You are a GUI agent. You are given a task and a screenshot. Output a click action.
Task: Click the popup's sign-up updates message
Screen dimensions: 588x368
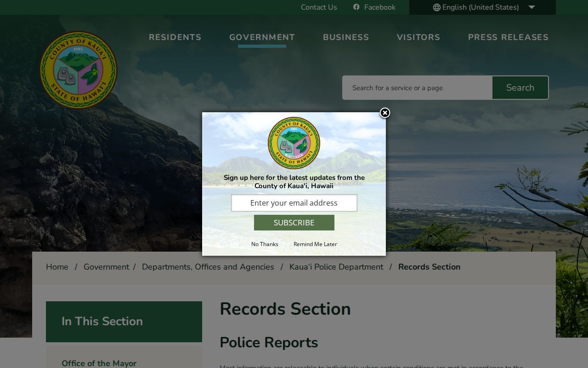point(294,182)
